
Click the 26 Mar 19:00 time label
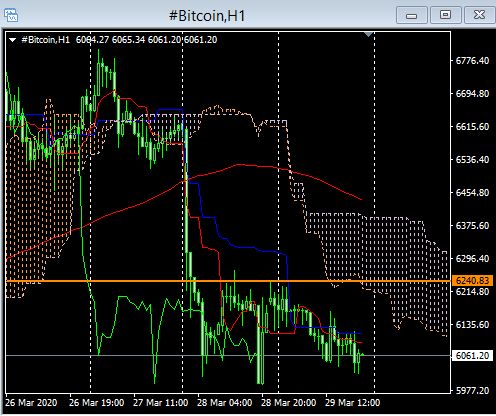pos(97,403)
